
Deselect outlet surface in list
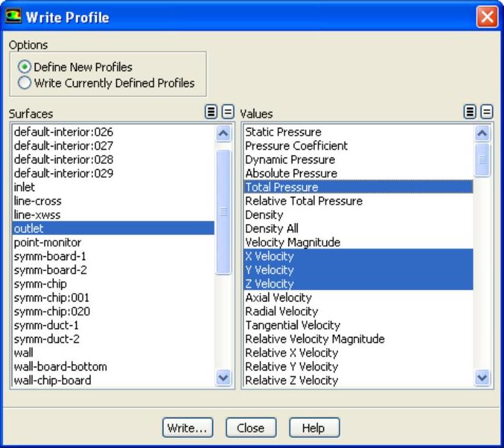pos(28,229)
